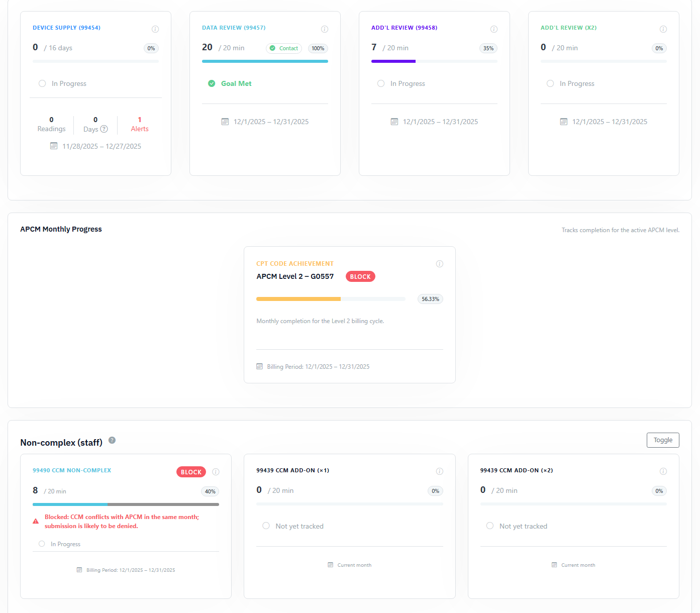Click the APCM Level 2 yellow progress bar
The height and width of the screenshot is (613, 700).
click(298, 299)
